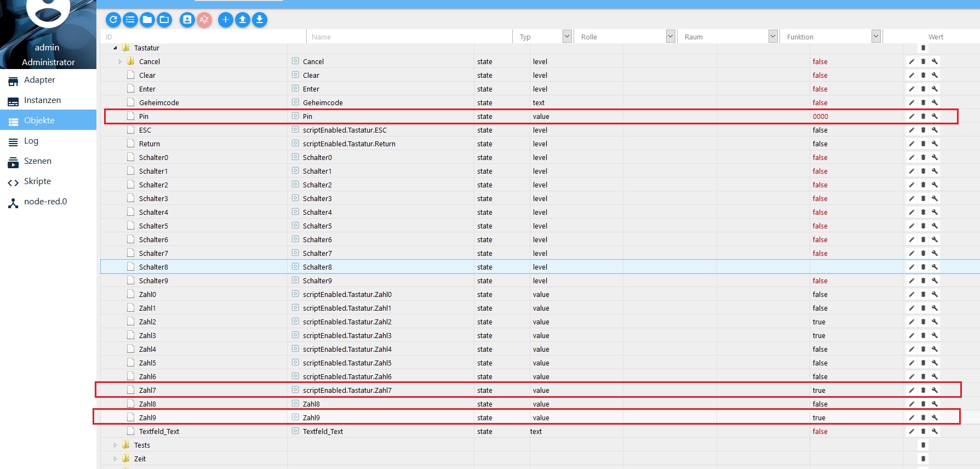Image resolution: width=980 pixels, height=469 pixels.
Task: Edit the Schalter8 object with pencil icon
Action: pyautogui.click(x=912, y=267)
